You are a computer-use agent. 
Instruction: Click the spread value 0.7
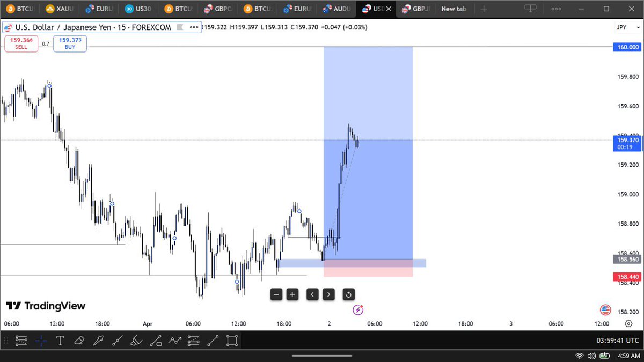coord(46,43)
